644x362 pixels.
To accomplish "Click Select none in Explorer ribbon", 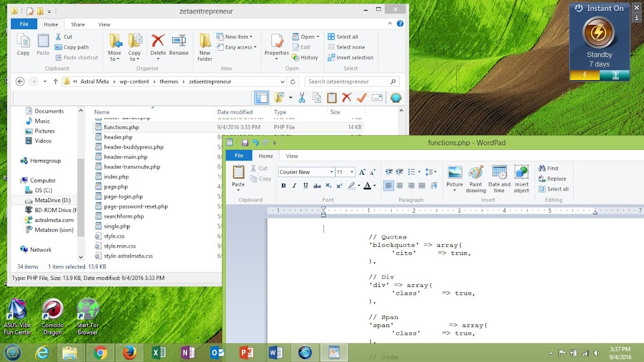I will click(346, 47).
